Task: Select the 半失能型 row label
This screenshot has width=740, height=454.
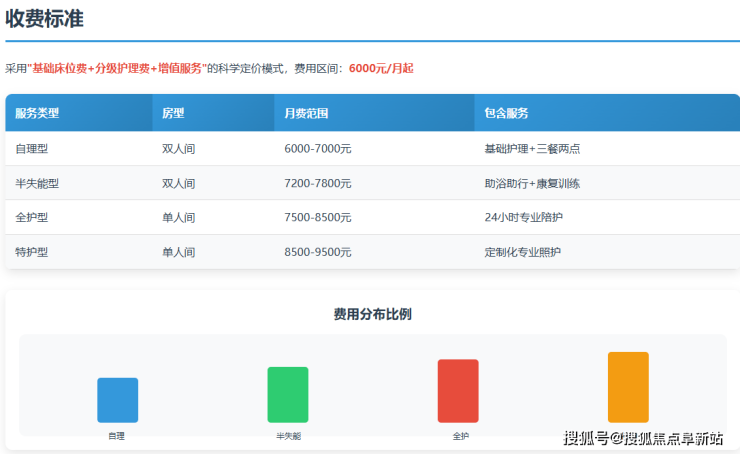Action: coord(37,183)
